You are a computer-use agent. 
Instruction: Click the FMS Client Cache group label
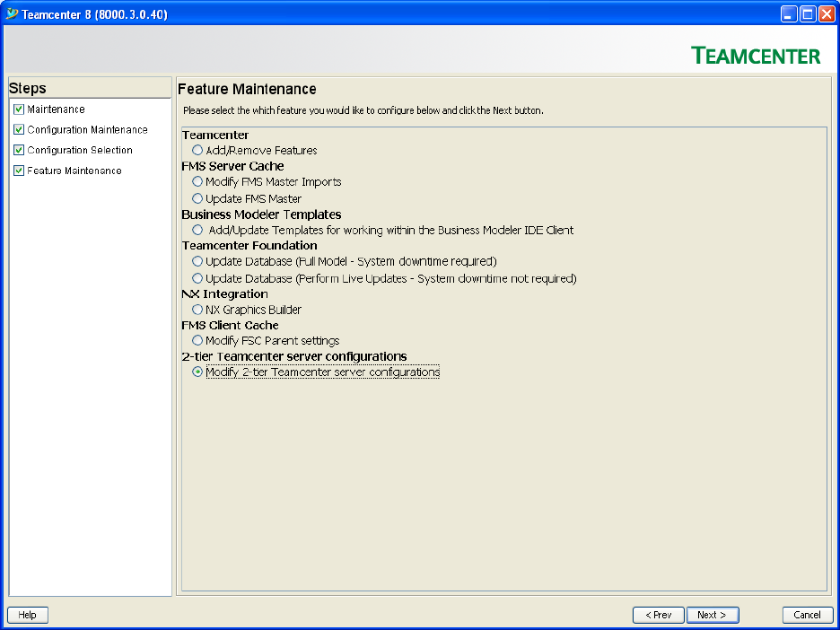coord(231,325)
